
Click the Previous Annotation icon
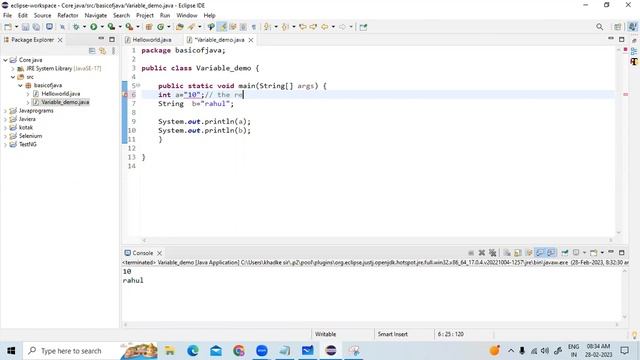tap(285, 27)
